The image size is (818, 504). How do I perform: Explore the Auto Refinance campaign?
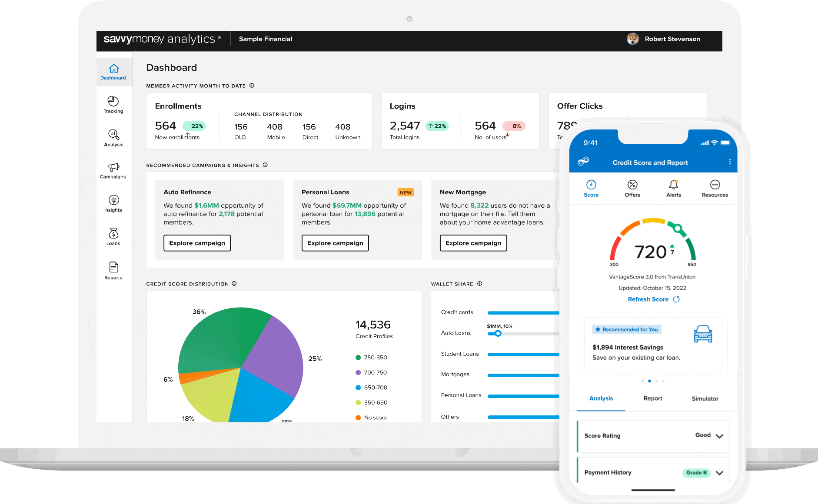197,243
